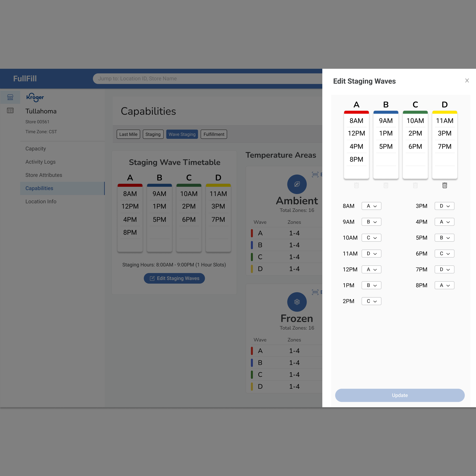Open the store icon in left sidebar
This screenshot has width=476, height=476.
click(x=10, y=97)
